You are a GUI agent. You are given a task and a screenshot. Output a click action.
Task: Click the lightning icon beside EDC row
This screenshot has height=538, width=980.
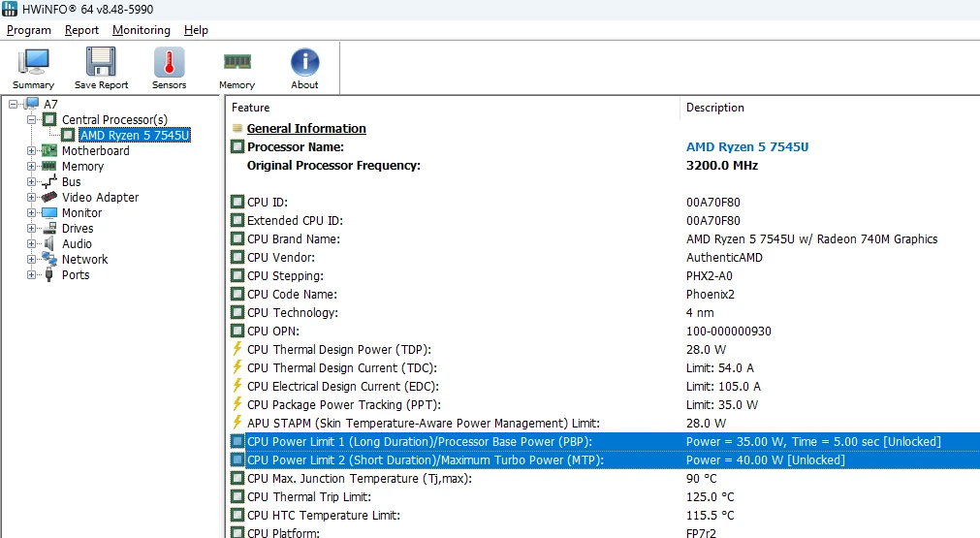coord(237,386)
